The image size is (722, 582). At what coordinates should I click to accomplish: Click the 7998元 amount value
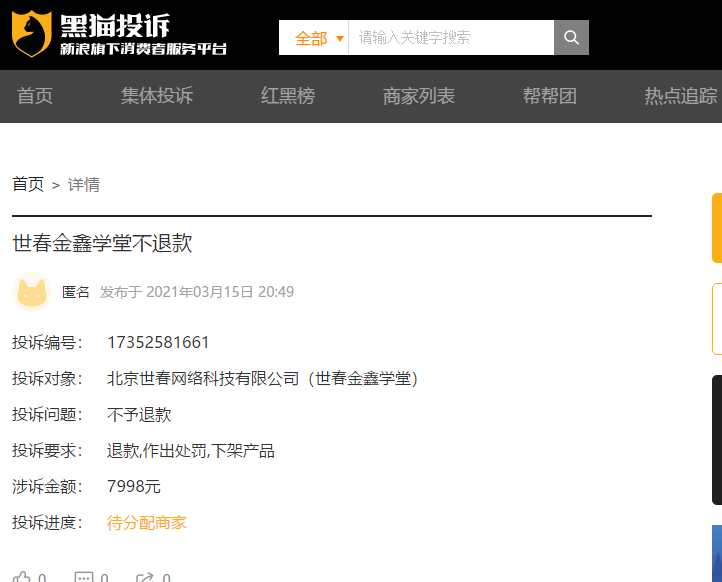coord(134,486)
